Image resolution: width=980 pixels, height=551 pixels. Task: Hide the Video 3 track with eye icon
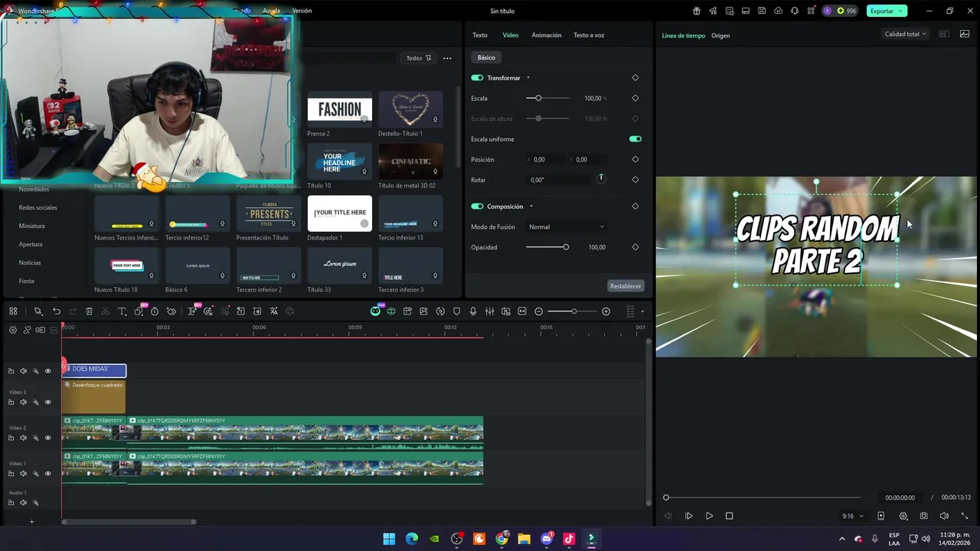47,402
